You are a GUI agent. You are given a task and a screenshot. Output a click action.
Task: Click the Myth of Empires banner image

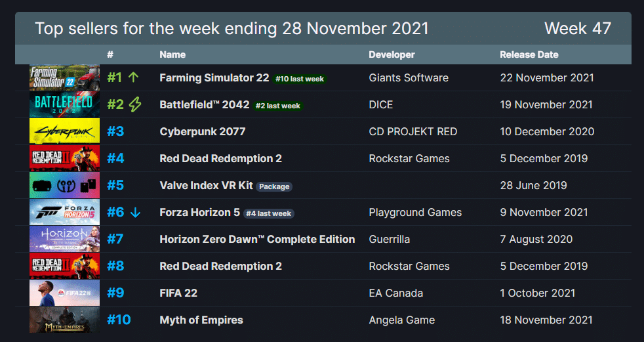64,320
